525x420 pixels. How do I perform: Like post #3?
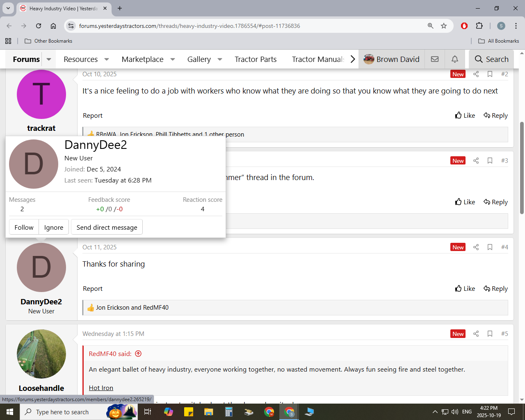(465, 202)
